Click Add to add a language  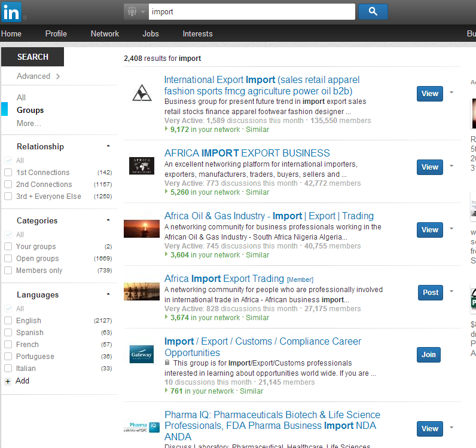[23, 381]
